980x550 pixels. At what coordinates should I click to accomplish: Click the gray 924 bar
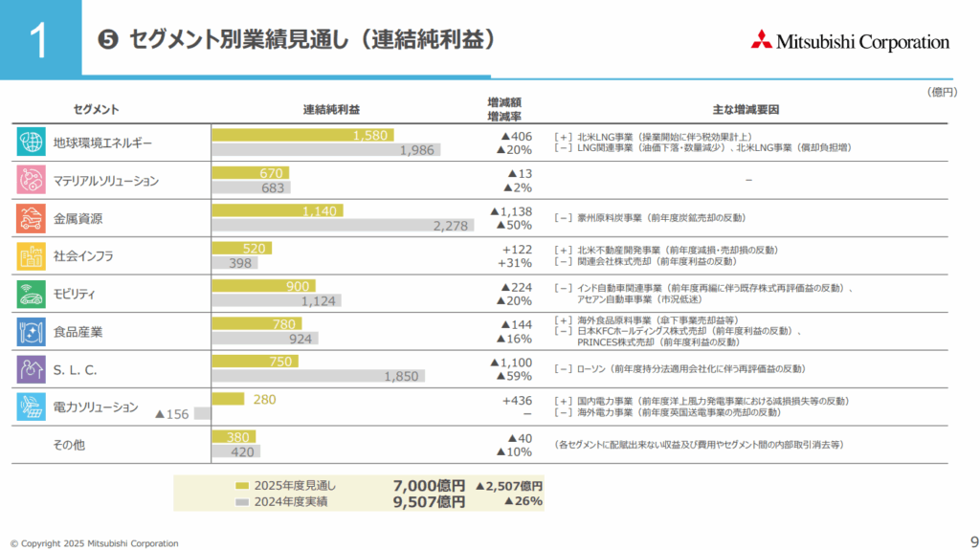click(x=265, y=338)
